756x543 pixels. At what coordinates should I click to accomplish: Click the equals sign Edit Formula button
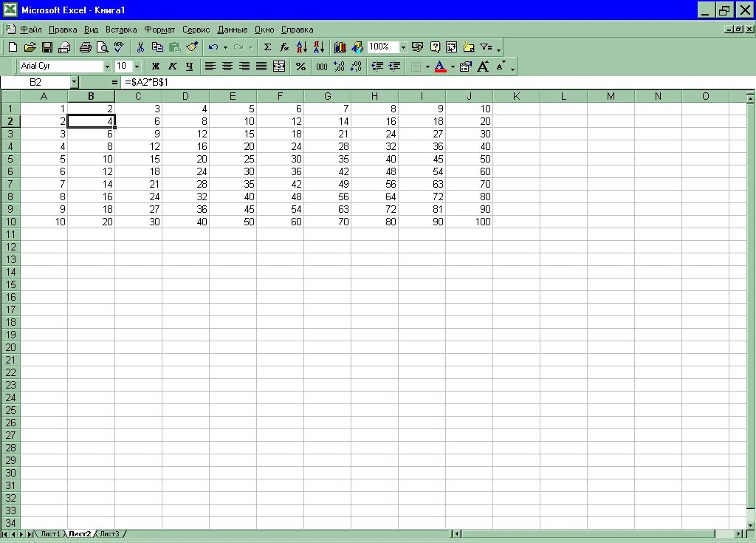point(114,83)
